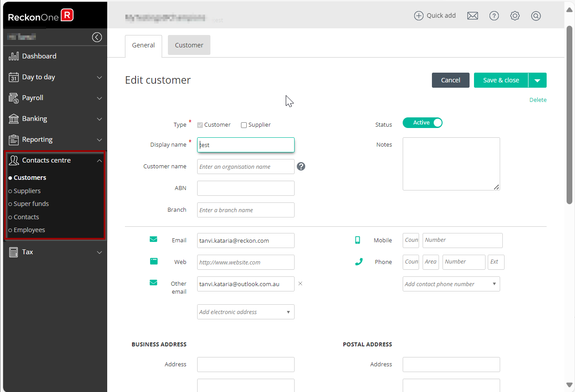Screen dimensions: 575x392
Task: Expand the Tax menu chevron
Action: click(x=99, y=252)
